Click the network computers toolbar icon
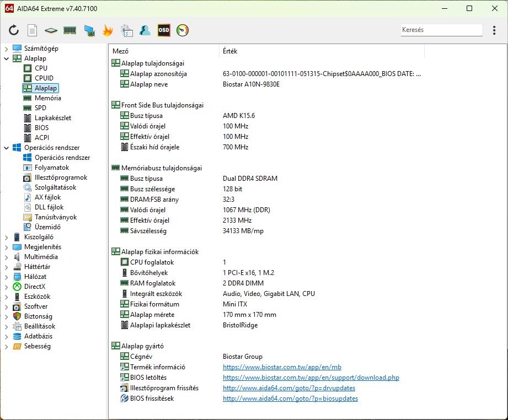The image size is (508, 420). tap(89, 30)
